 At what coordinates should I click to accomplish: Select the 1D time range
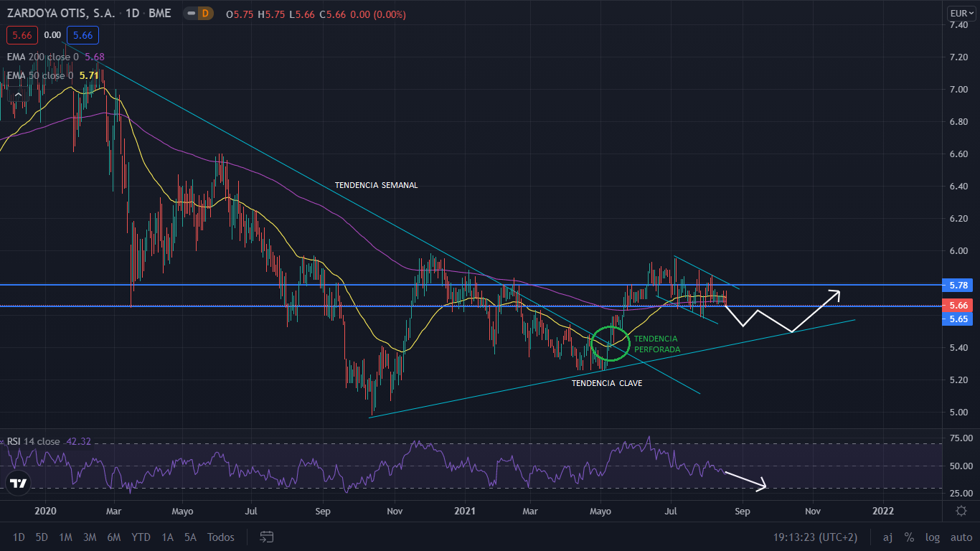pyautogui.click(x=19, y=537)
